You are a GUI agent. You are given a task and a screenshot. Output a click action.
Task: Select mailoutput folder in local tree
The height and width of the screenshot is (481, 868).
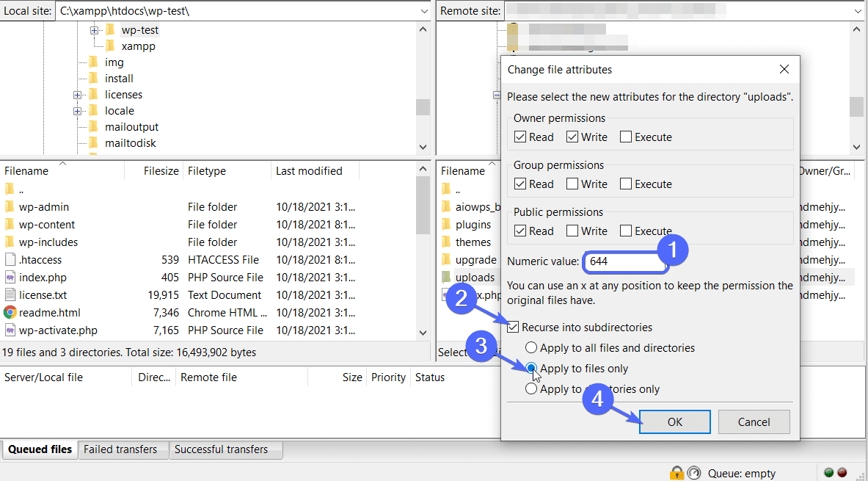132,127
